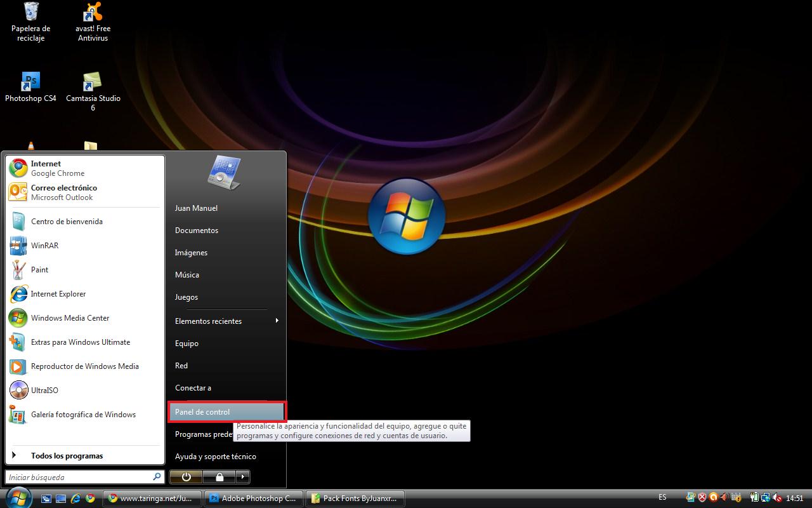
Task: Expand Todos los programas list
Action: click(x=85, y=456)
